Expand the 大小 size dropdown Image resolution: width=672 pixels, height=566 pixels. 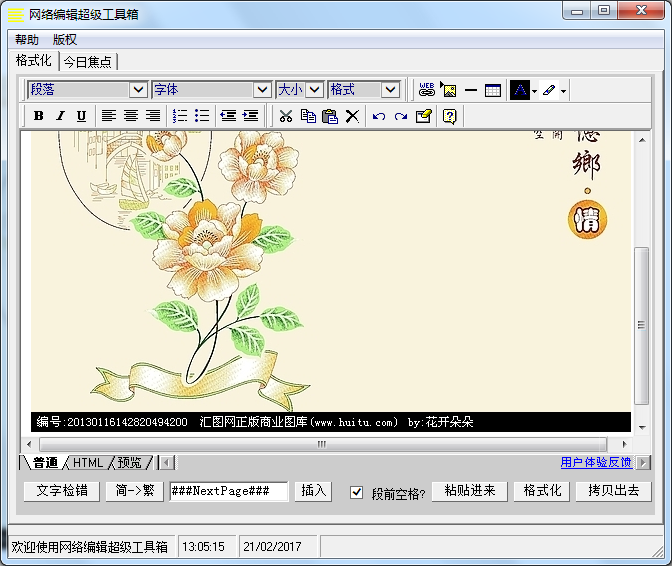click(x=314, y=90)
